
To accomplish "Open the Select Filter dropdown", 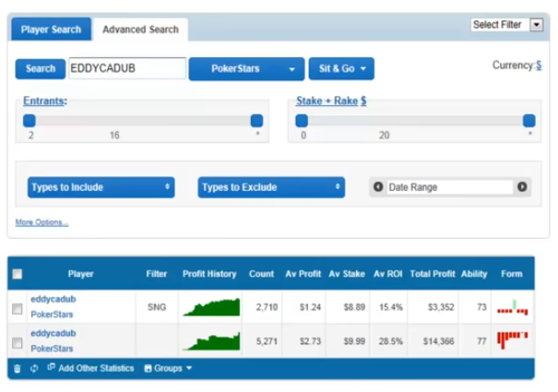I will [506, 25].
